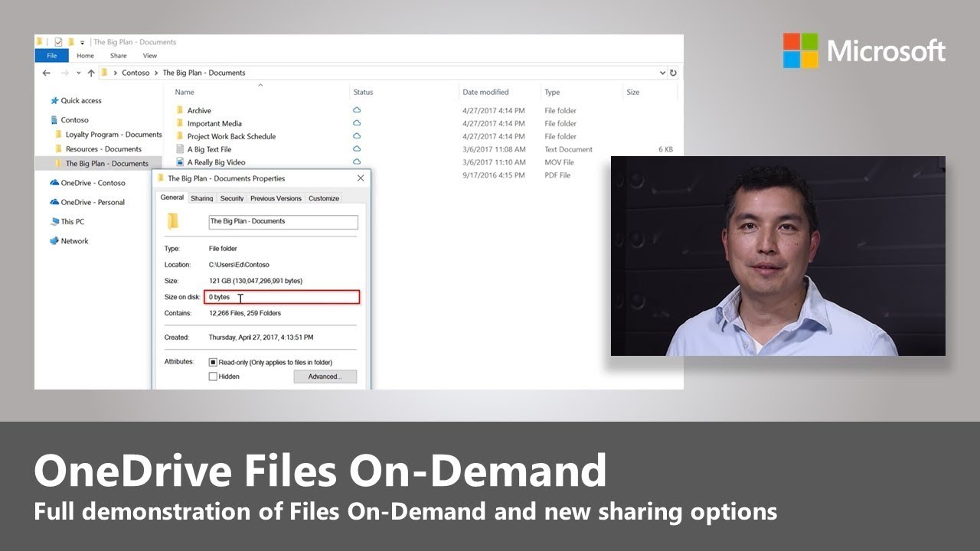The height and width of the screenshot is (551, 980).
Task: Open the Home ribbon tab
Action: [85, 56]
